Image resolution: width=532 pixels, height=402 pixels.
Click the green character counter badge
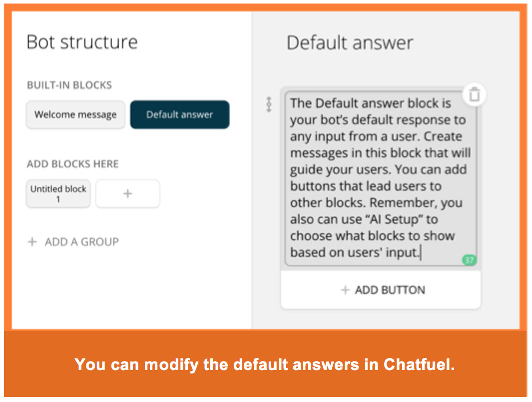coord(469,260)
